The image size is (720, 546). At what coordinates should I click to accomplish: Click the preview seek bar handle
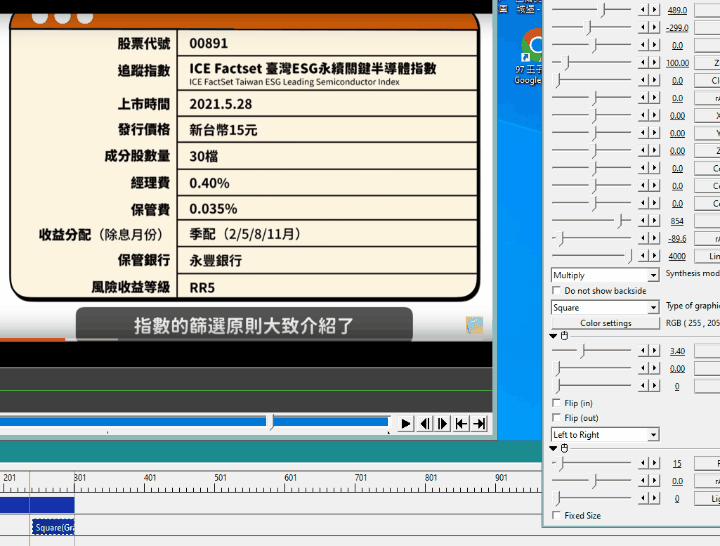[271, 422]
